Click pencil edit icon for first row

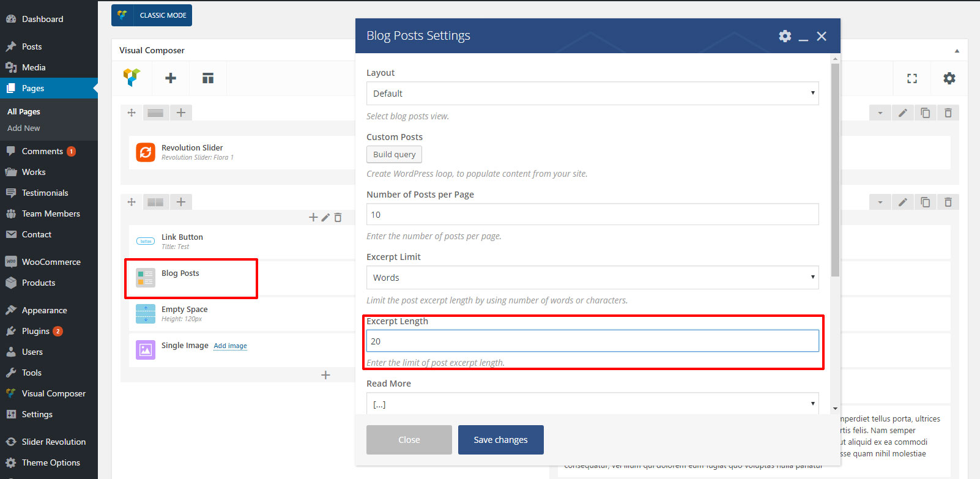[x=902, y=113]
